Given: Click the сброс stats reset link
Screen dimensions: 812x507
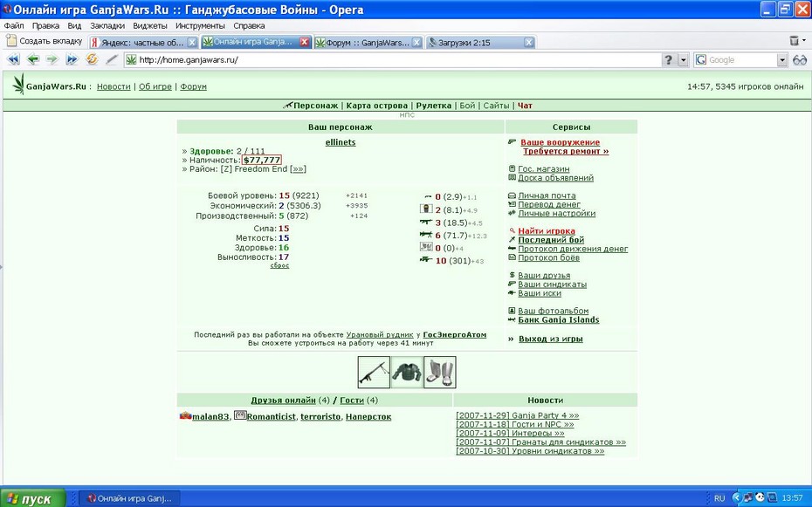Looking at the screenshot, I should [x=279, y=265].
